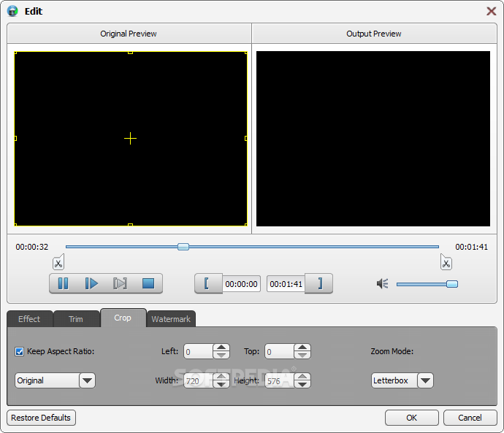Click the volume slider thumb

coord(452,284)
